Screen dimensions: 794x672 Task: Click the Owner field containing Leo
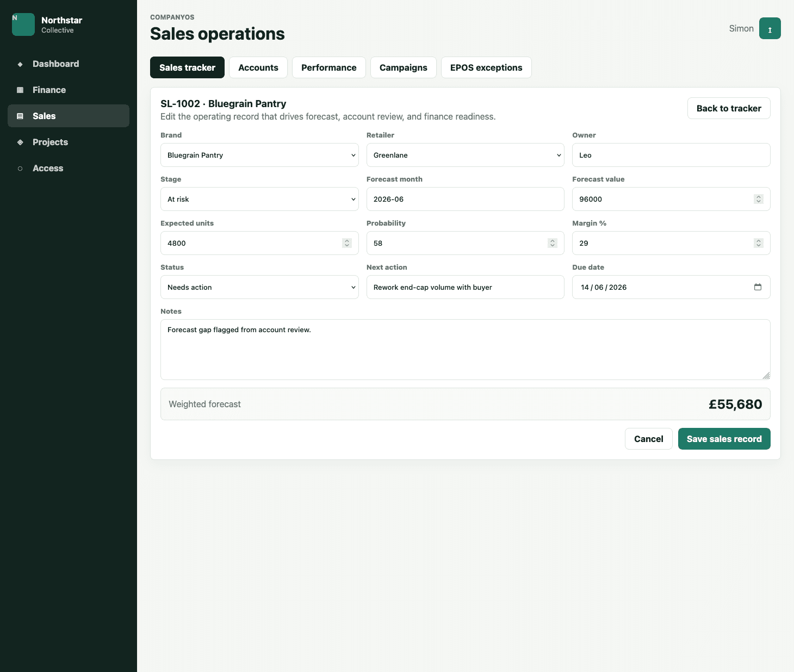pos(671,155)
